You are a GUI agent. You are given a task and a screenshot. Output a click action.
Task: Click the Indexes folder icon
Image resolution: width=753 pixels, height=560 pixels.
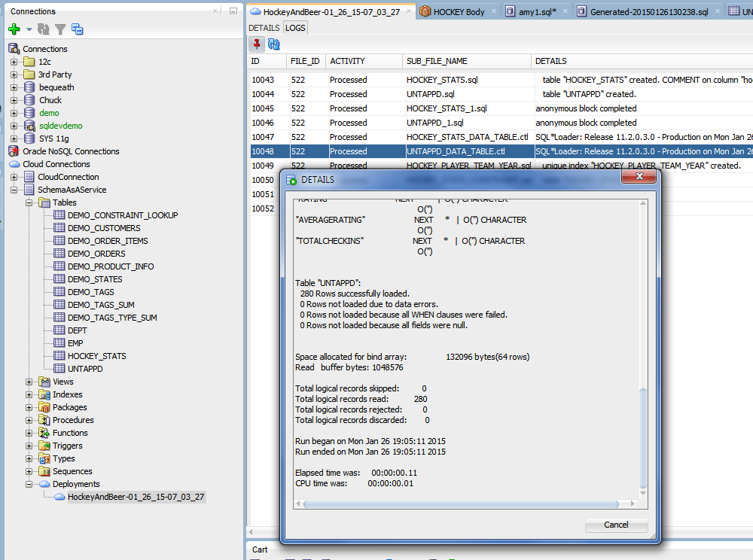pos(44,394)
